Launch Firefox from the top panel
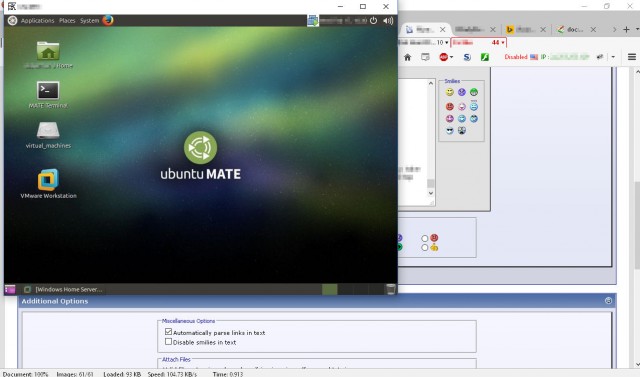640x377 pixels. [x=108, y=20]
